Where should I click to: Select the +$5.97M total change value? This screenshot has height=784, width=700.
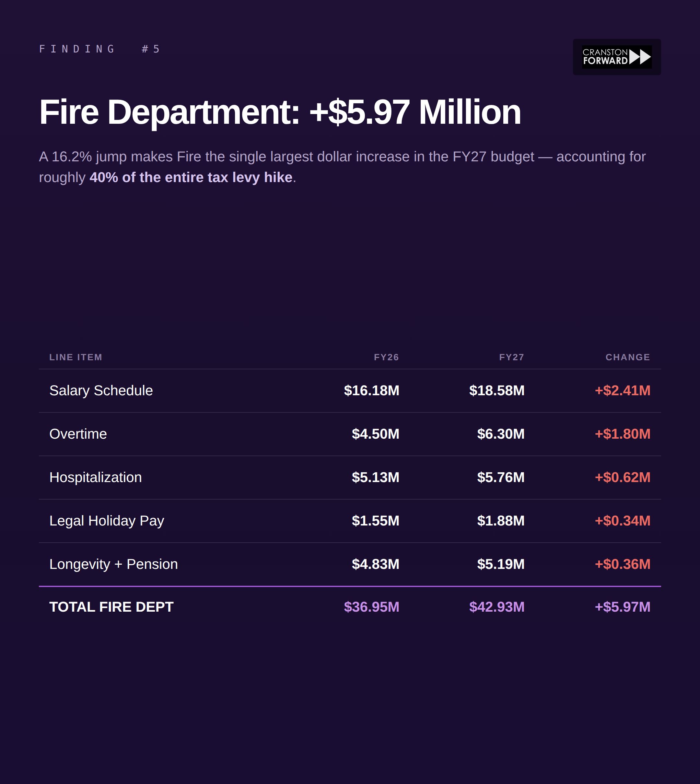click(622, 607)
